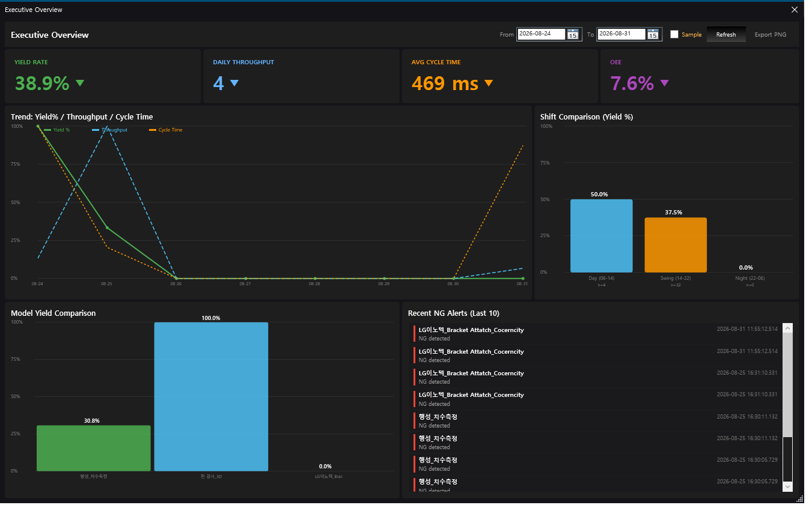Viewport: 812px width, 511px height.
Task: Open first NG alert at 16:30:05.729
Action: click(x=595, y=464)
